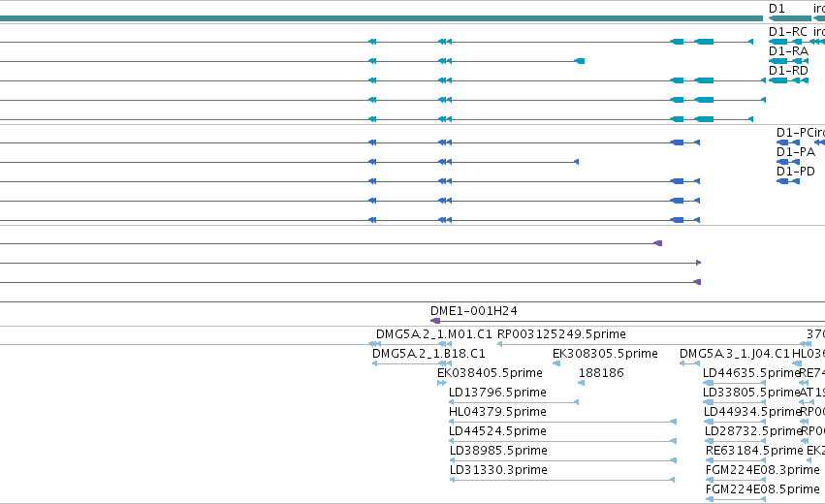Click the DME1-001H24 label
This screenshot has width=825, height=504.
pos(473,311)
